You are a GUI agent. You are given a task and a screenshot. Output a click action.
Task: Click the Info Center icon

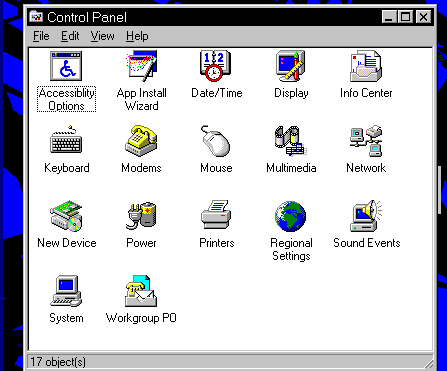coord(366,66)
